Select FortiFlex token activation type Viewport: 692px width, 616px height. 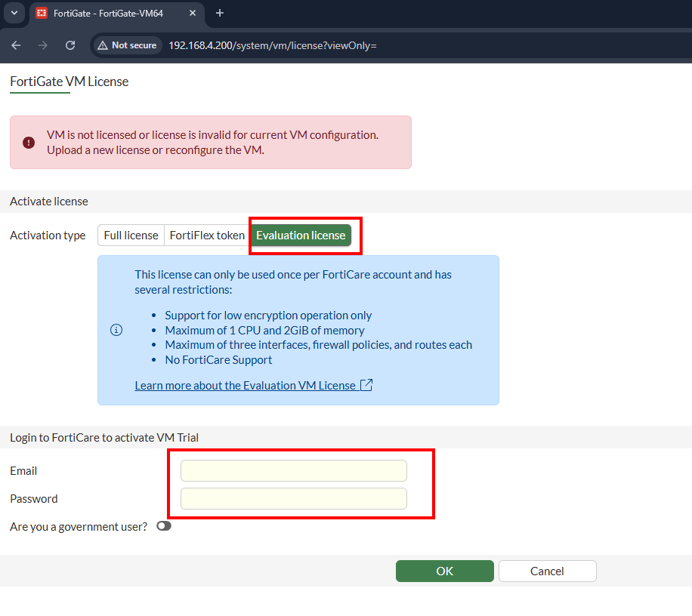tap(207, 236)
